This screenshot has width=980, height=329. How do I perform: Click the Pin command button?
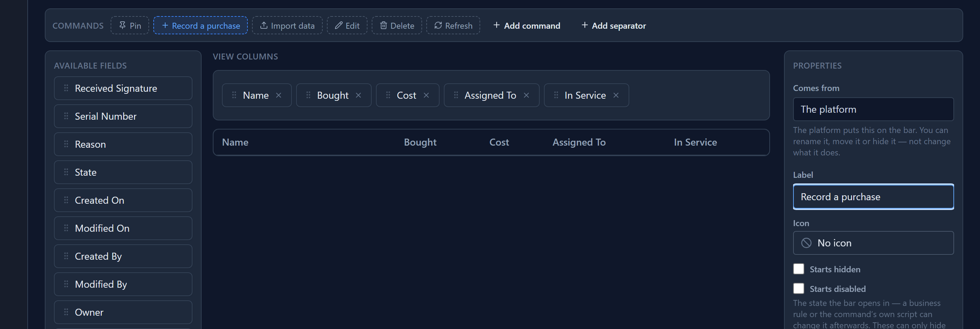click(x=130, y=26)
